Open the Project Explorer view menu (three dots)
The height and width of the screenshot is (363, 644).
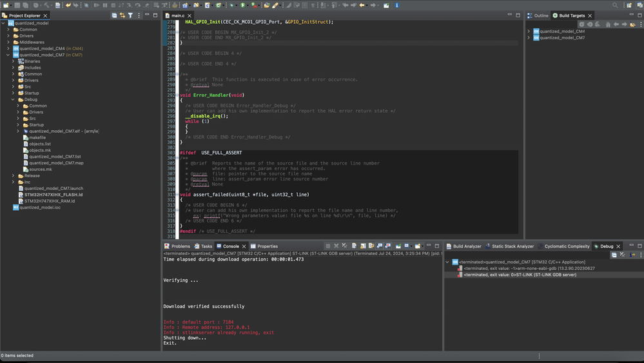coord(138,15)
